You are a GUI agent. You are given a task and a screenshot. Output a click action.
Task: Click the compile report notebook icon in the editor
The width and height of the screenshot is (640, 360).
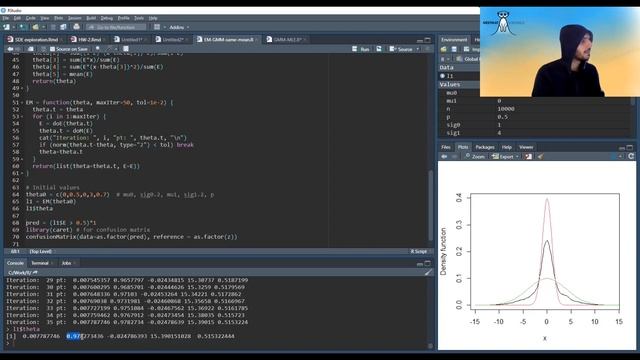(x=126, y=49)
